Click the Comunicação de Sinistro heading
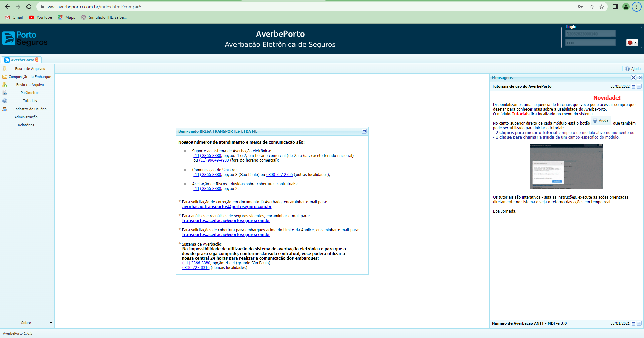 [x=214, y=170]
